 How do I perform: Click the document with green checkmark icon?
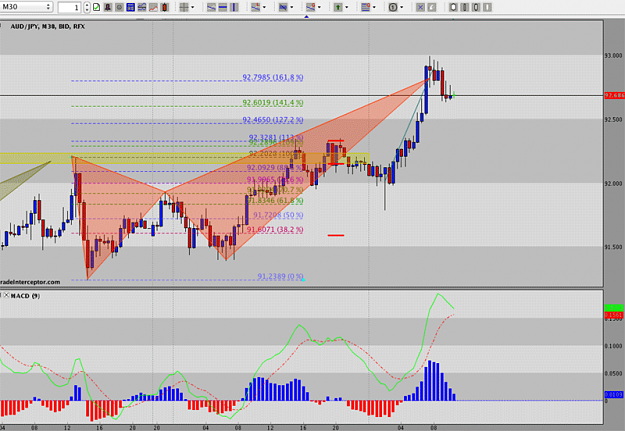96,7
